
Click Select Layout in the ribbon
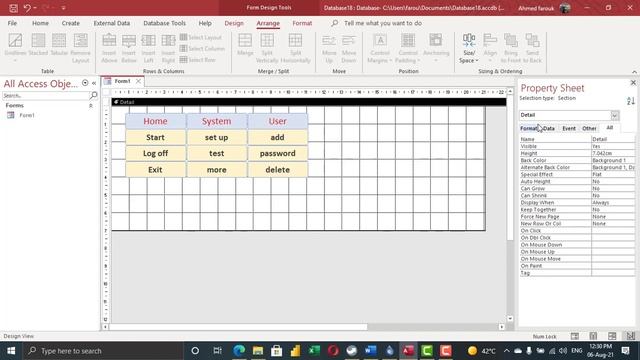coord(201,37)
